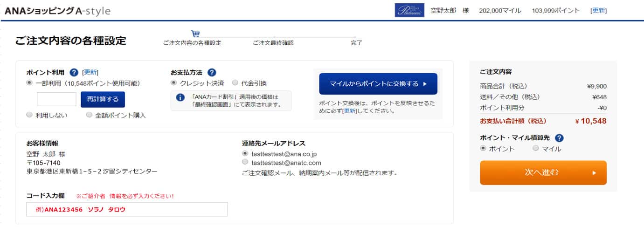Switch payment method to 代金引換
This screenshot has height=233, width=644.
point(235,83)
